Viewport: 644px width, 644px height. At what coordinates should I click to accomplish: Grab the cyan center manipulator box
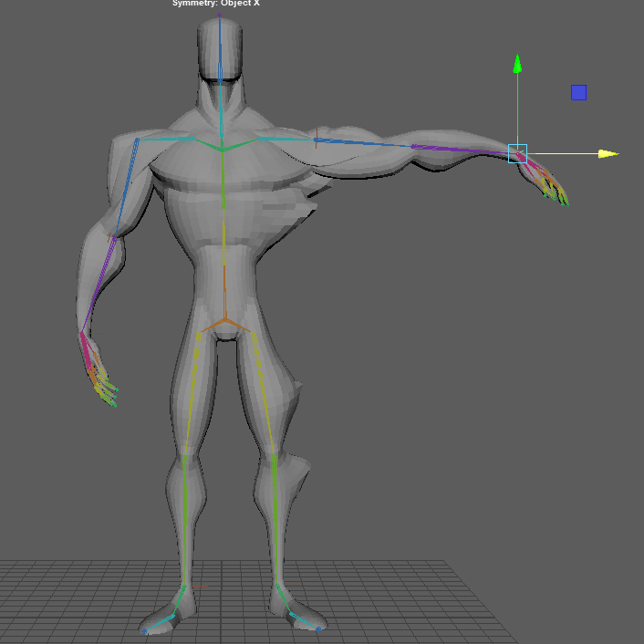[517, 153]
